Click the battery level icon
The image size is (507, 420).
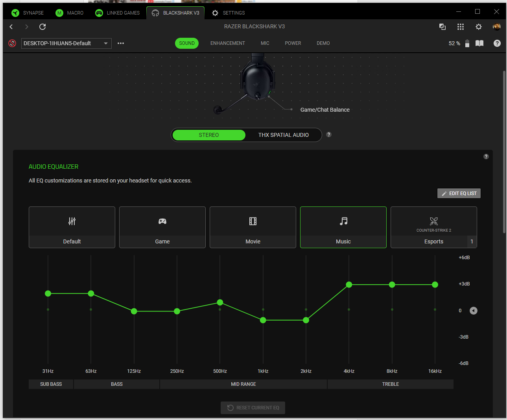467,43
